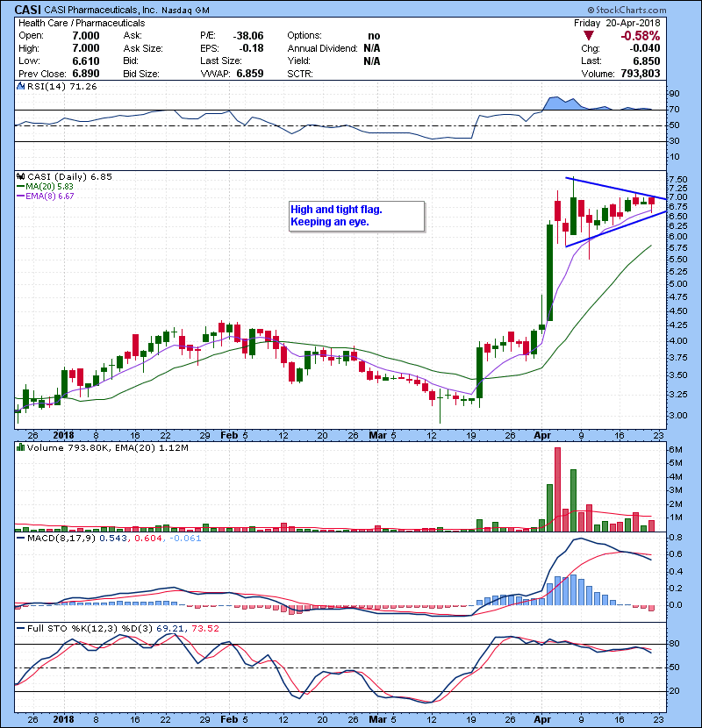
Task: Click the 80 level on the stochastic axis
Action: pyautogui.click(x=674, y=644)
